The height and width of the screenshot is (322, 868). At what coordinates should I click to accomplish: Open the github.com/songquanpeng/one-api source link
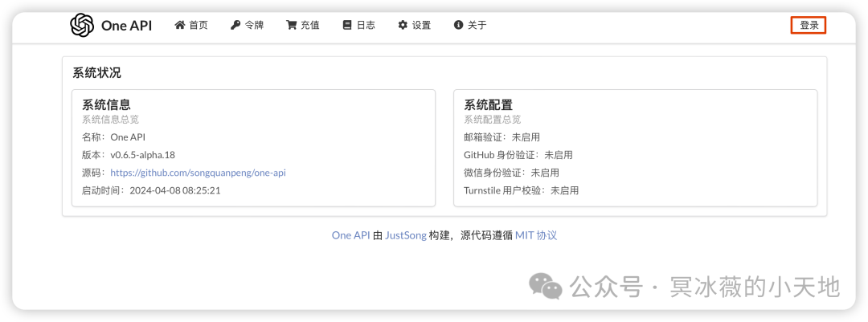tap(199, 173)
